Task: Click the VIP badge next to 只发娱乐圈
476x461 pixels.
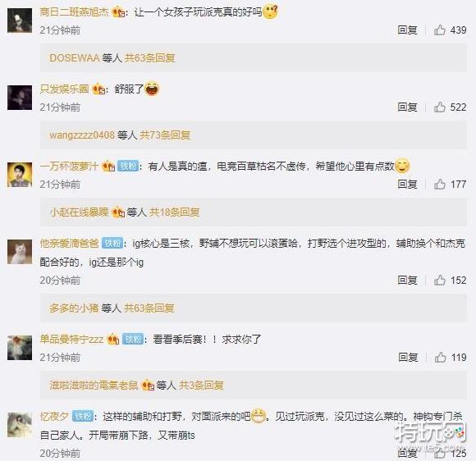Action: point(99,89)
